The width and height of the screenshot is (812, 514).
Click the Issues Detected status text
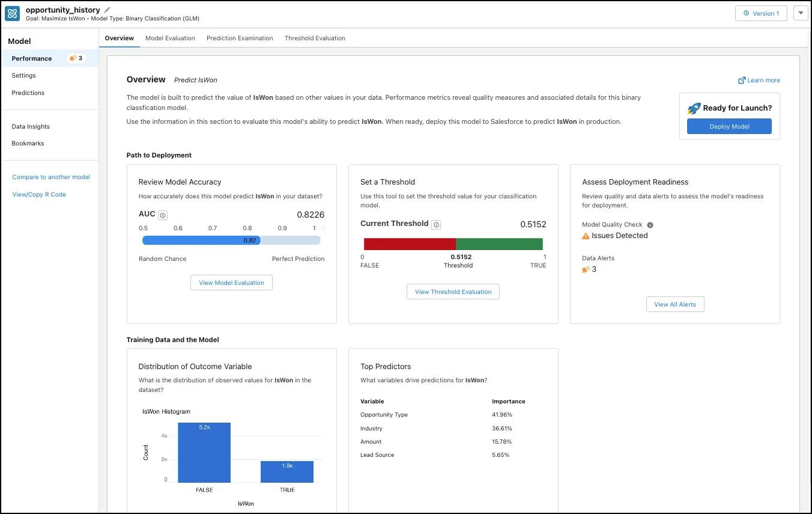(x=619, y=236)
